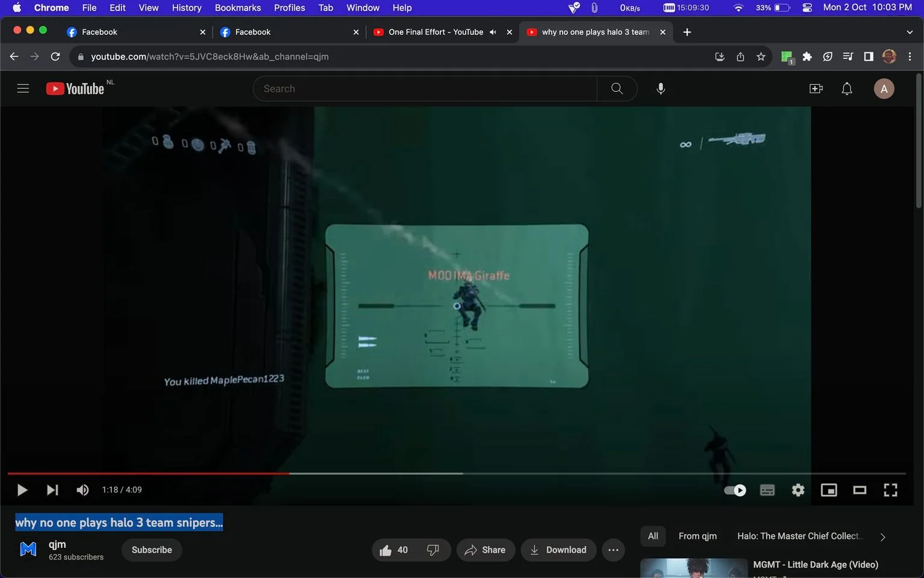924x578 pixels.
Task: Open the Bookmarks menu
Action: tap(238, 8)
